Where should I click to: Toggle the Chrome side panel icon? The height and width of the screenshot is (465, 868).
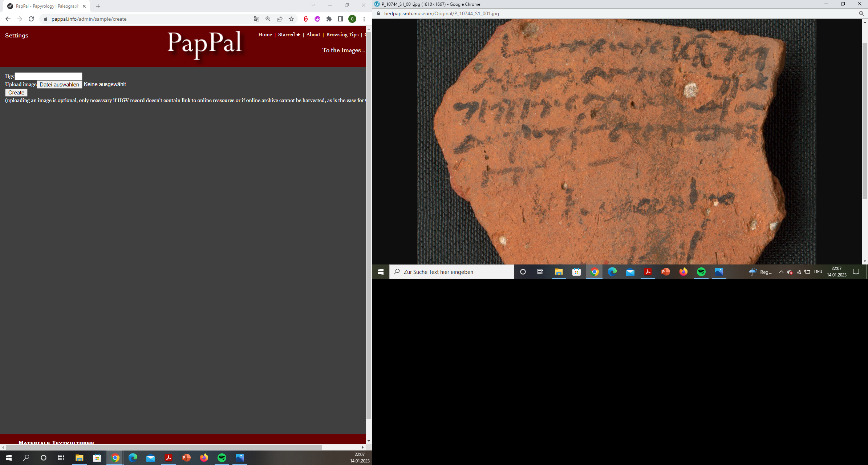(x=341, y=19)
